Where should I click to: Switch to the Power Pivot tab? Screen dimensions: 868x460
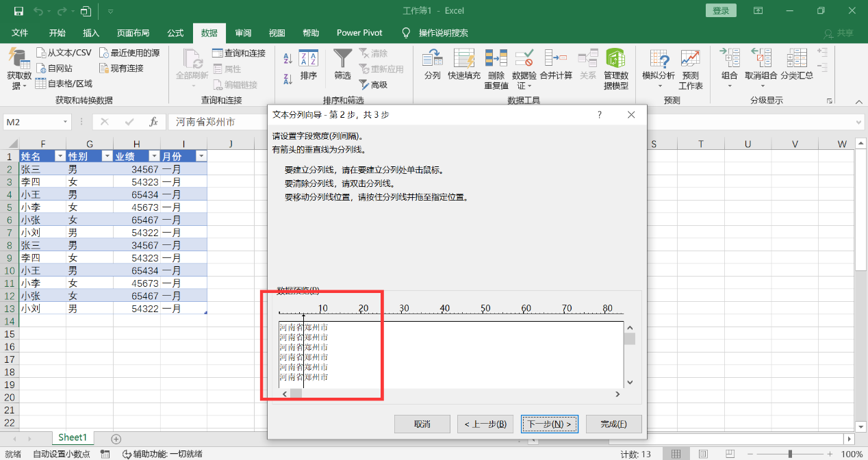[x=359, y=33]
